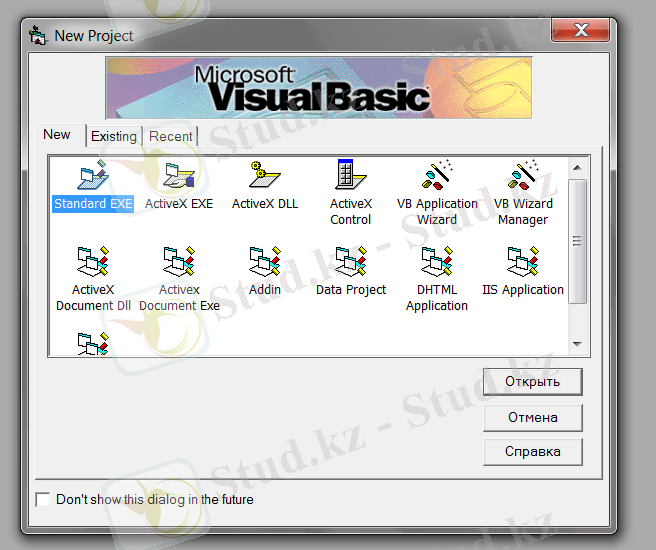Click the ActiveX EXE label text
The image size is (656, 550).
[179, 204]
